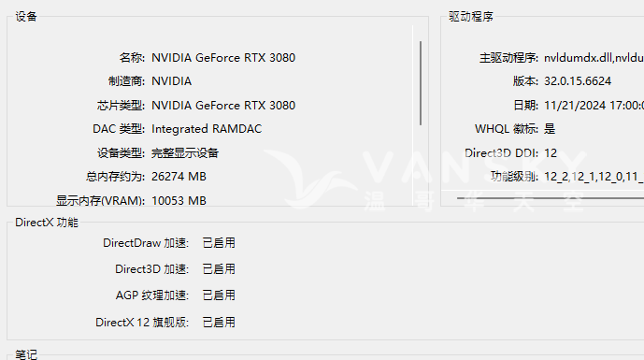Click the 10053 MB VRAM value
Screen dimensions: 644x360
coord(179,200)
